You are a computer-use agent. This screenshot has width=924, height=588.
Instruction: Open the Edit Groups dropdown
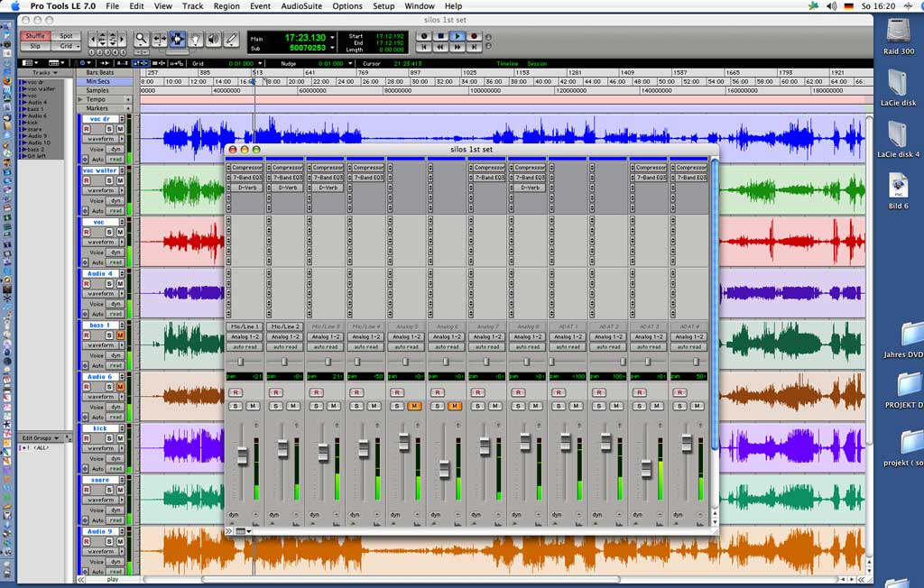point(40,437)
